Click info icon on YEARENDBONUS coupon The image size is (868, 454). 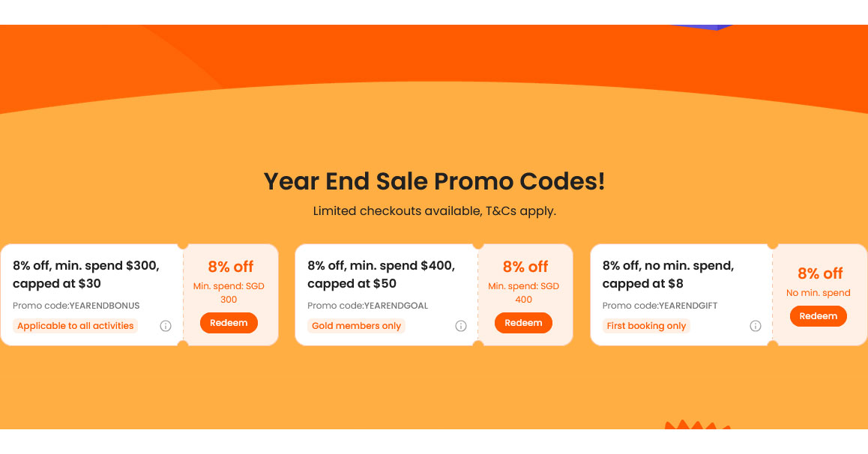[x=166, y=326]
